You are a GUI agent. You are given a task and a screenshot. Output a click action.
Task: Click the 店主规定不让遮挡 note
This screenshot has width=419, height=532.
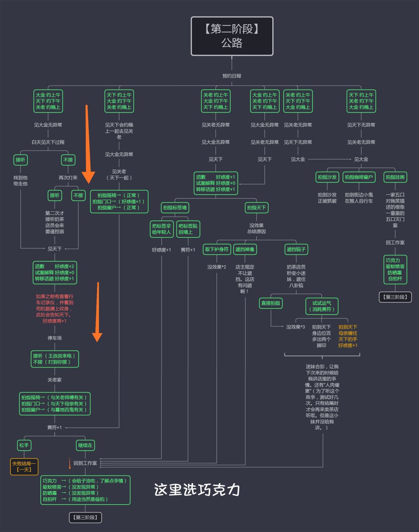pos(245,279)
